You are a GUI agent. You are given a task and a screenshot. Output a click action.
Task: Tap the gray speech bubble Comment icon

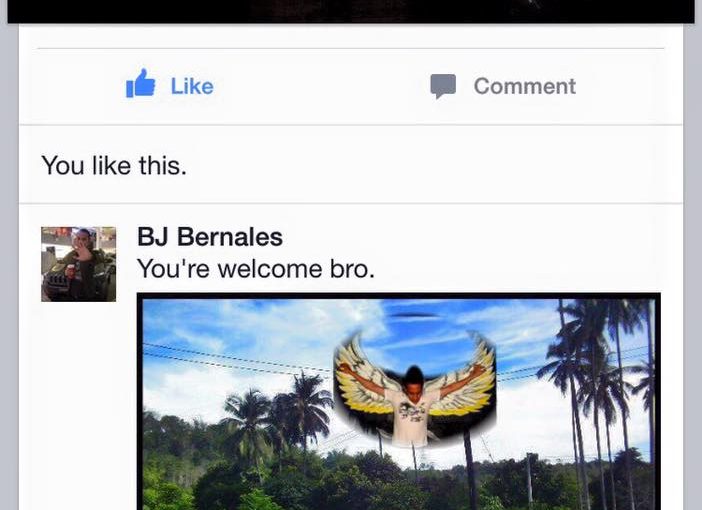[x=443, y=86]
